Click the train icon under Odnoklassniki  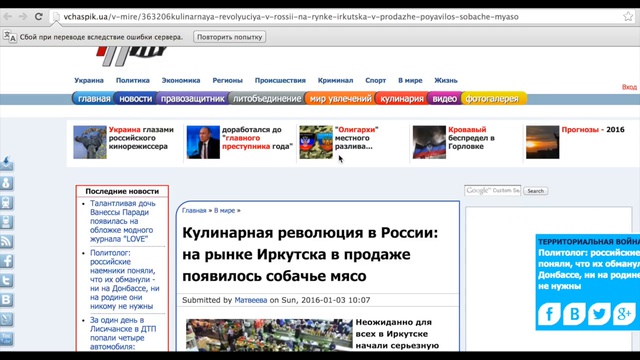click(x=7, y=203)
